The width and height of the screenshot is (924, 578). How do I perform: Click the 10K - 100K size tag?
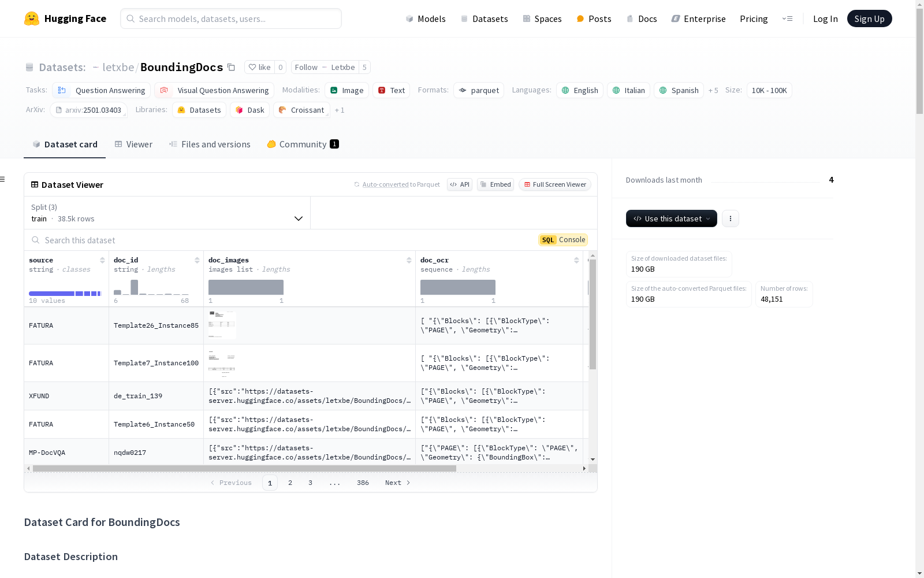[x=769, y=90]
